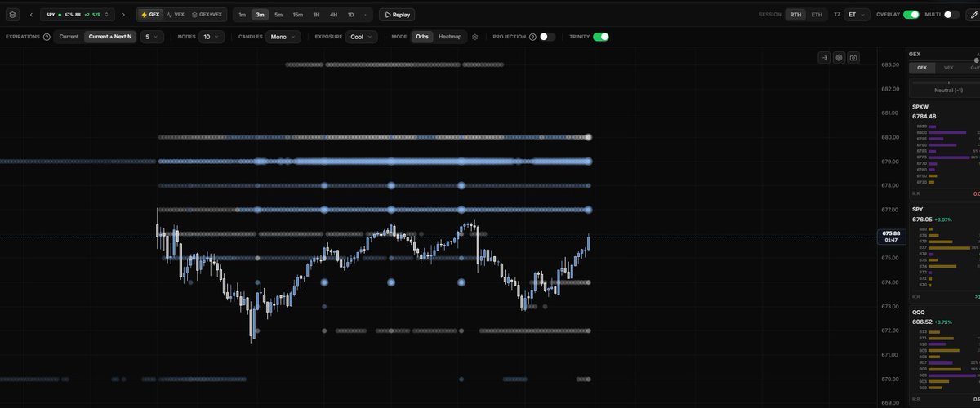Open the layers stack icon menu

point(11,15)
